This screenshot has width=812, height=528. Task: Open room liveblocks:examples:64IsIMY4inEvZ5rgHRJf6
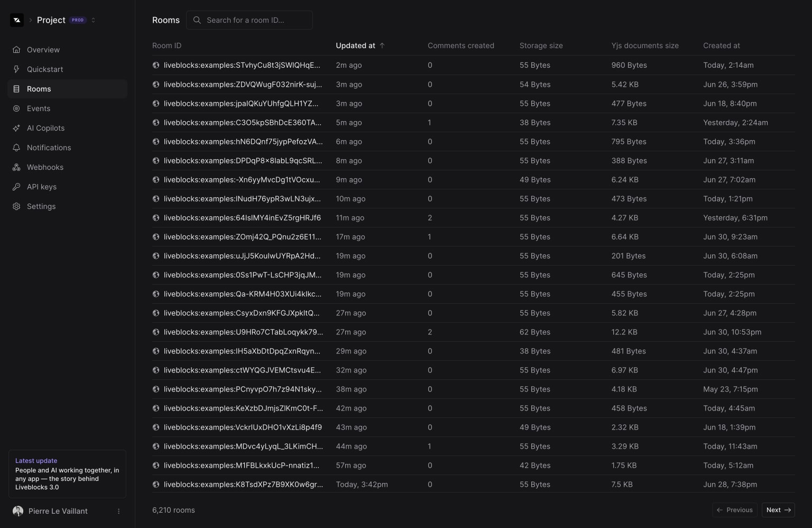(x=242, y=218)
